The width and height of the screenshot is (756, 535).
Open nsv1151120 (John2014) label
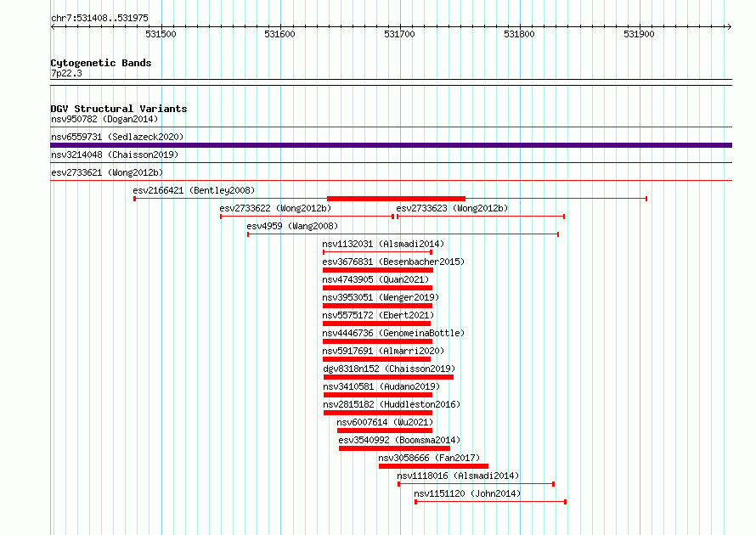pyautogui.click(x=467, y=493)
